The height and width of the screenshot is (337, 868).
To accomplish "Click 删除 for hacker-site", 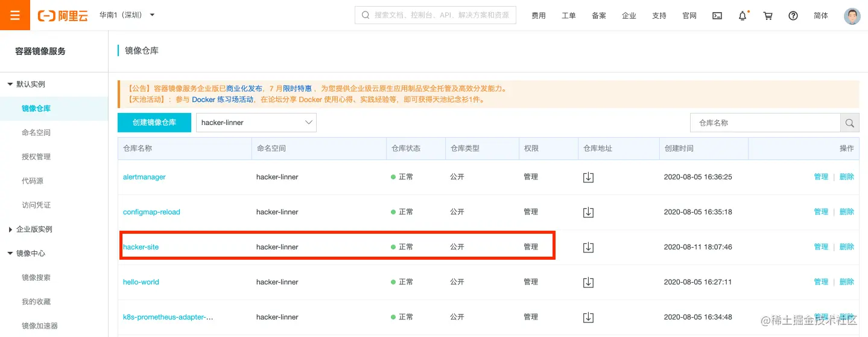I will [x=847, y=247].
